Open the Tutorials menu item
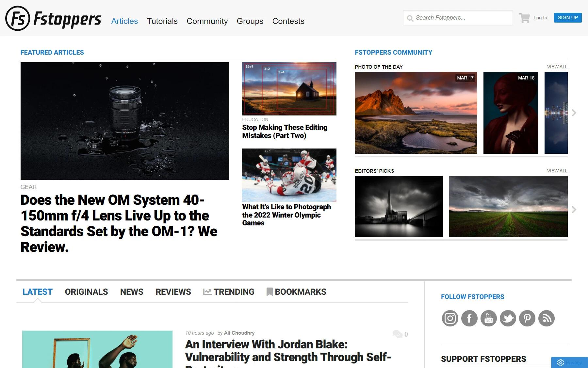Viewport: 588px width, 368px height. point(162,21)
